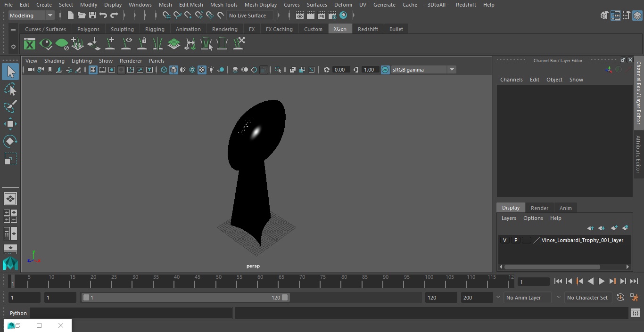Activate the Lasso select tool
The width and height of the screenshot is (644, 332).
click(10, 89)
